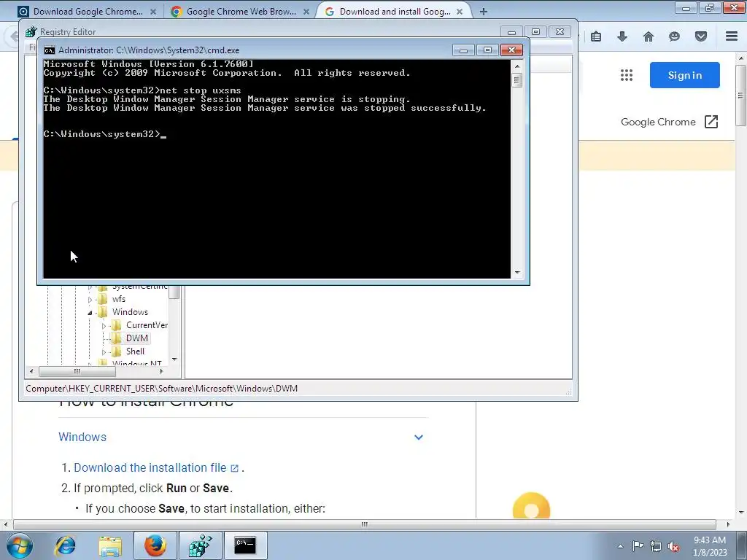Viewport: 747px width, 560px height.
Task: Click registry tree scroll-right arrow
Action: [161, 371]
